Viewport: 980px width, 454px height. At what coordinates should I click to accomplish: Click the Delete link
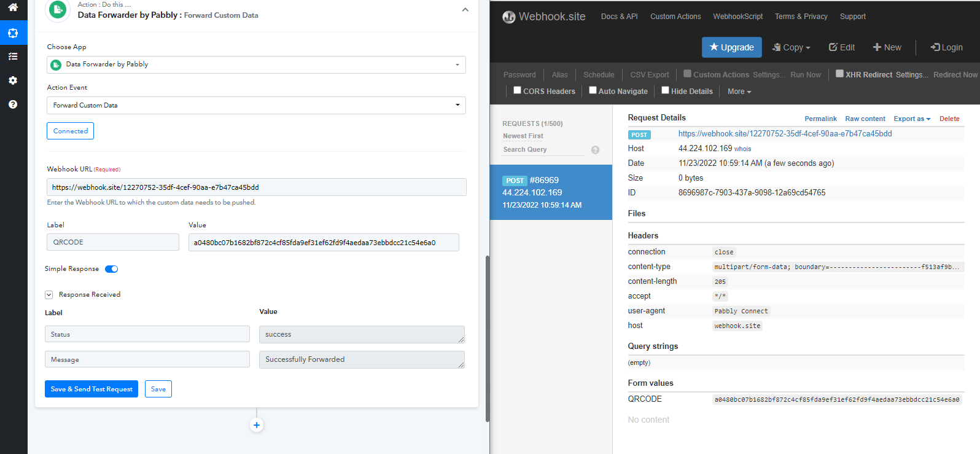(x=949, y=119)
